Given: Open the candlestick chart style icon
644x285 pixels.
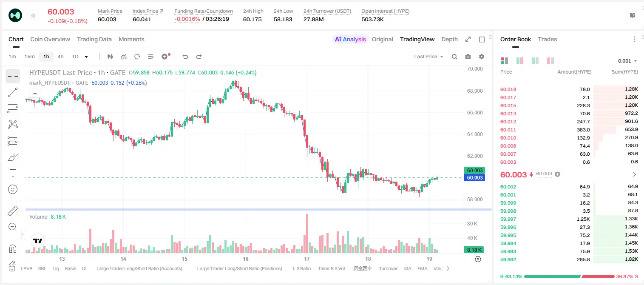Looking at the screenshot, I should pos(110,57).
